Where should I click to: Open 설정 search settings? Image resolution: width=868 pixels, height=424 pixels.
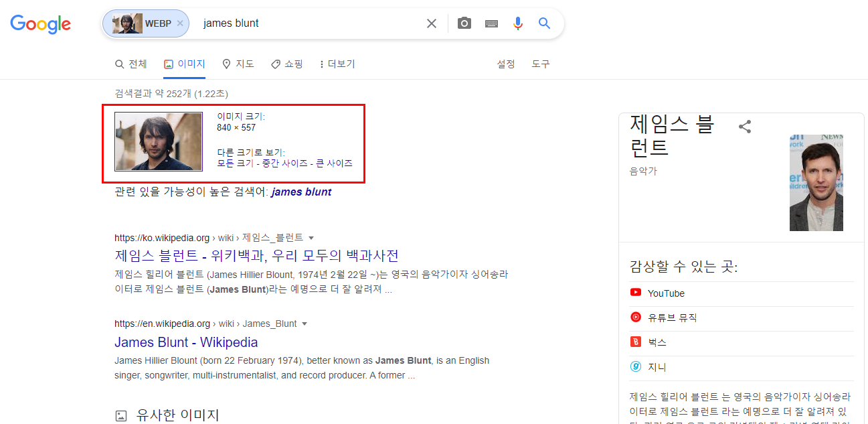pyautogui.click(x=506, y=64)
